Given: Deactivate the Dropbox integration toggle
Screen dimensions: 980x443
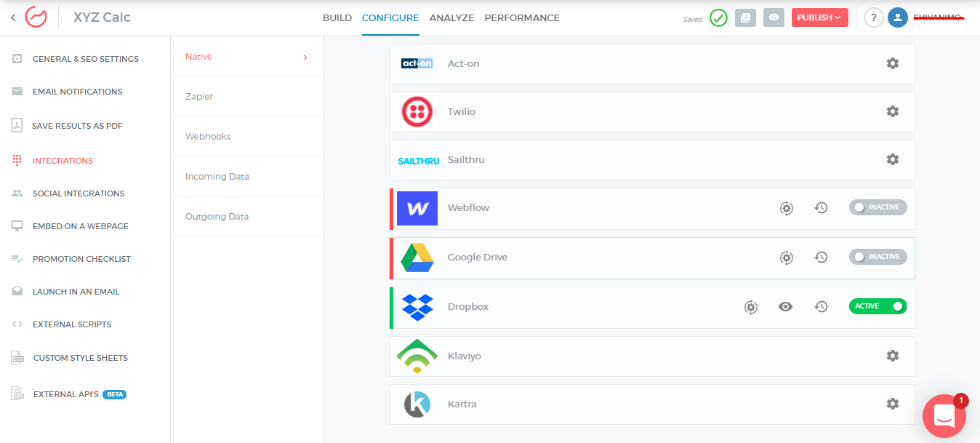Looking at the screenshot, I should point(878,306).
